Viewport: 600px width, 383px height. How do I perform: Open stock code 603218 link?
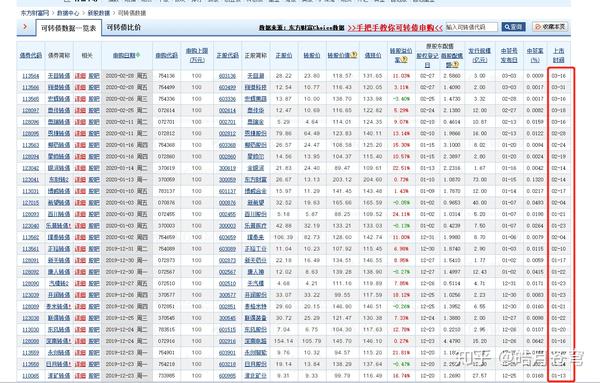(x=227, y=364)
